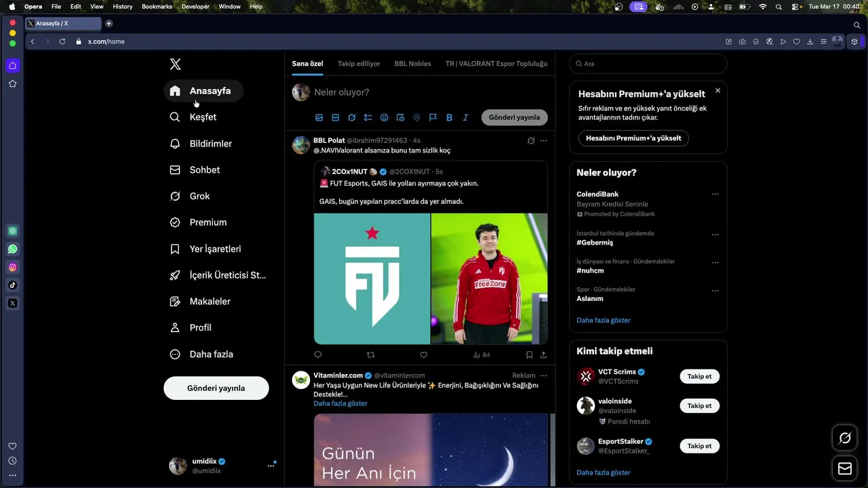Open the #Gebermiş trending topic
Image resolution: width=868 pixels, height=488 pixels.
click(x=595, y=243)
